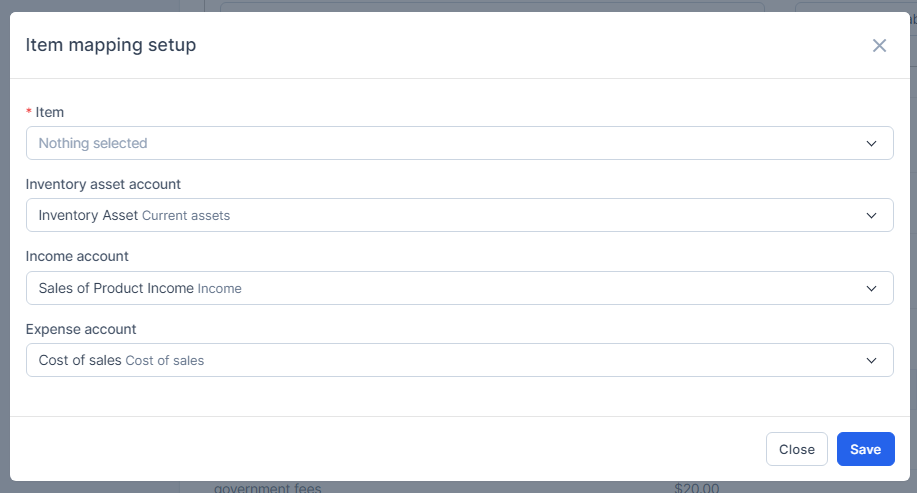The height and width of the screenshot is (493, 917).
Task: Click the Close button in the footer
Action: coord(796,449)
